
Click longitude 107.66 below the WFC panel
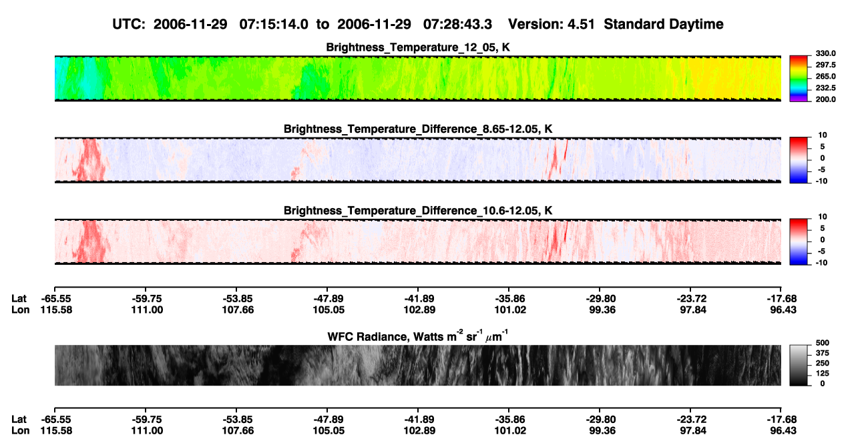[x=237, y=430]
